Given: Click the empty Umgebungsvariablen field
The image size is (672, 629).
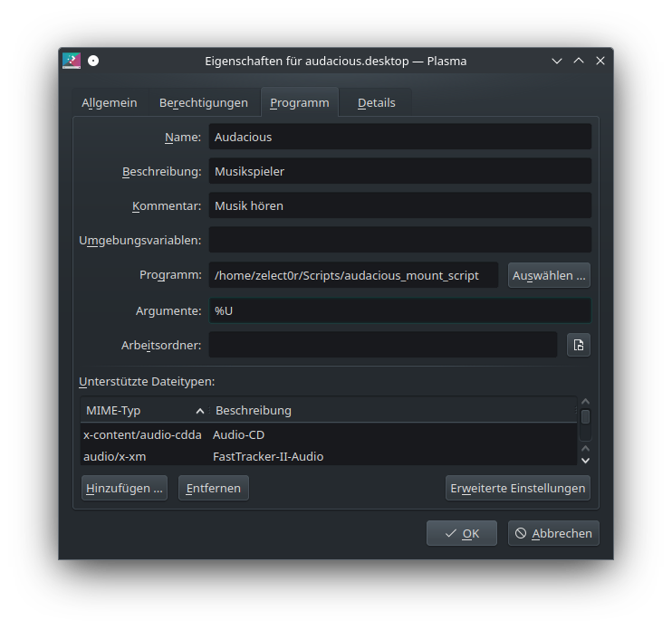Looking at the screenshot, I should point(400,240).
